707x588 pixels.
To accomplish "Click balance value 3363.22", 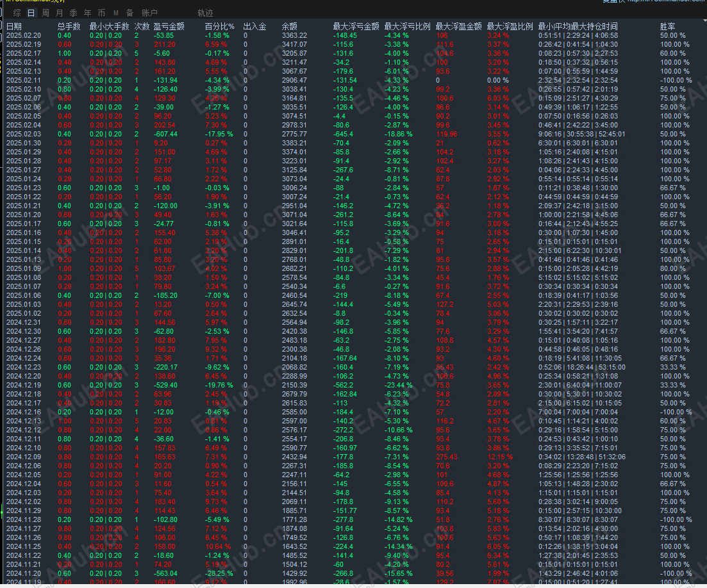I will click(x=294, y=36).
